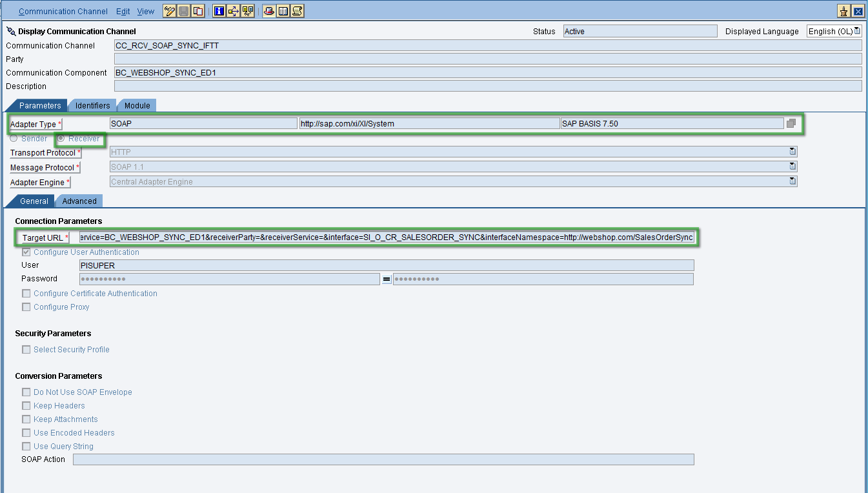Check Do Not Use SOAP Envelope
The height and width of the screenshot is (493, 868).
click(x=26, y=392)
